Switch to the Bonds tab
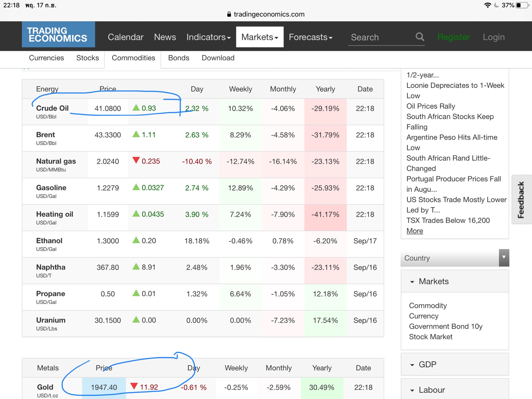Screen dimensions: 532x399 [179, 58]
